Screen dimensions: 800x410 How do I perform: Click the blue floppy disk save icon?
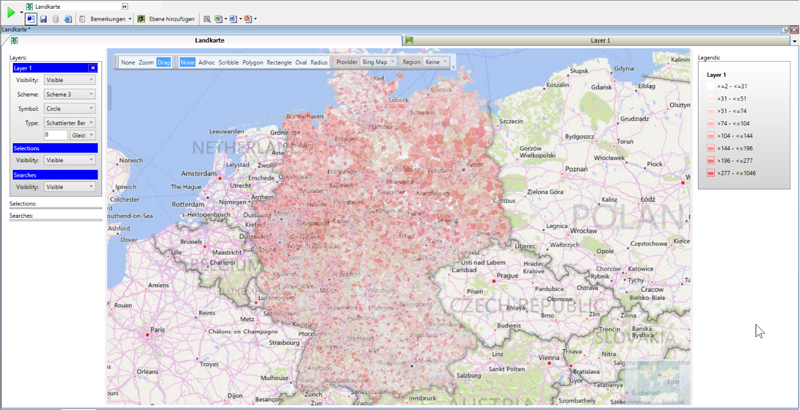pyautogui.click(x=44, y=19)
